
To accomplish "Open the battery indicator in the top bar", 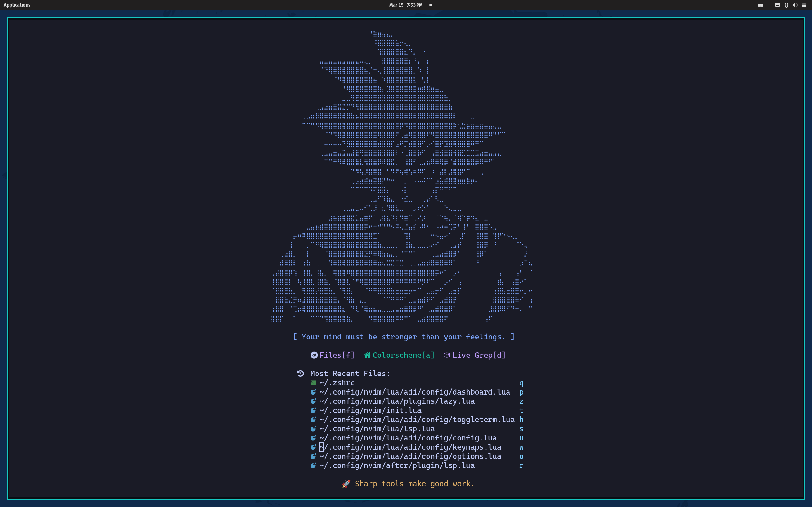I will [804, 5].
